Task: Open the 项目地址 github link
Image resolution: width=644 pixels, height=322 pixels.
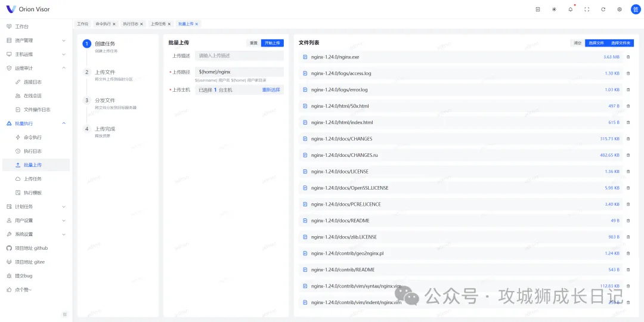Action: pyautogui.click(x=31, y=248)
